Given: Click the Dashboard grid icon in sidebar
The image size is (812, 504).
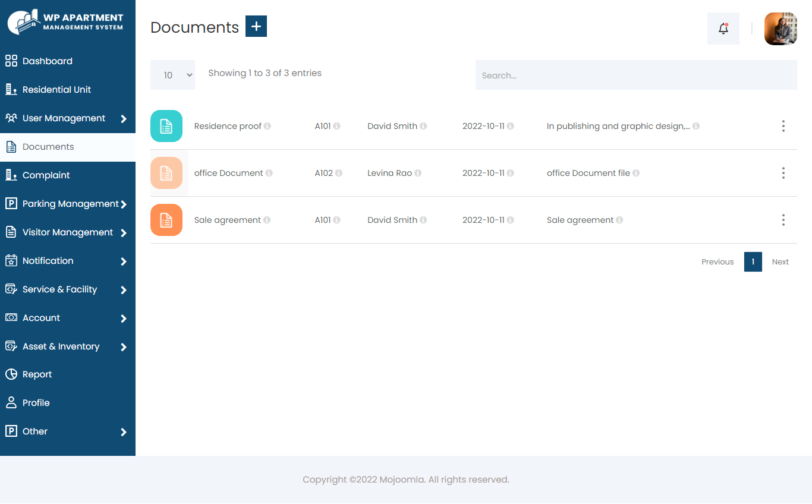Looking at the screenshot, I should (11, 61).
